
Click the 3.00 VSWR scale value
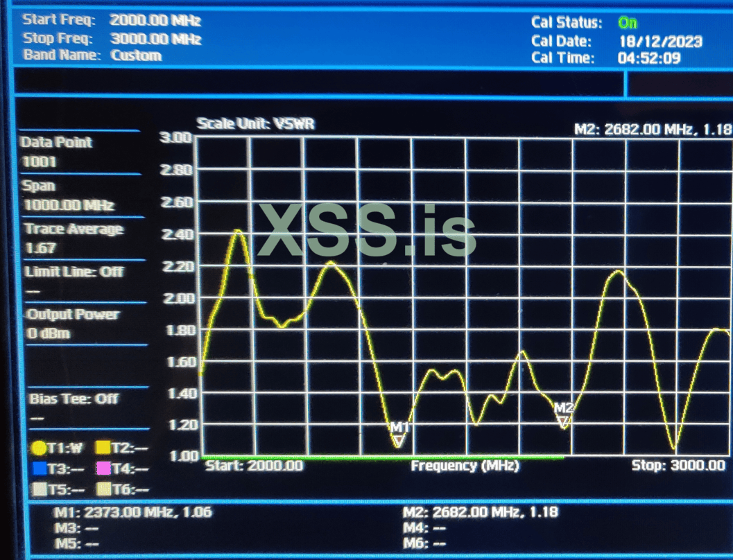[175, 137]
